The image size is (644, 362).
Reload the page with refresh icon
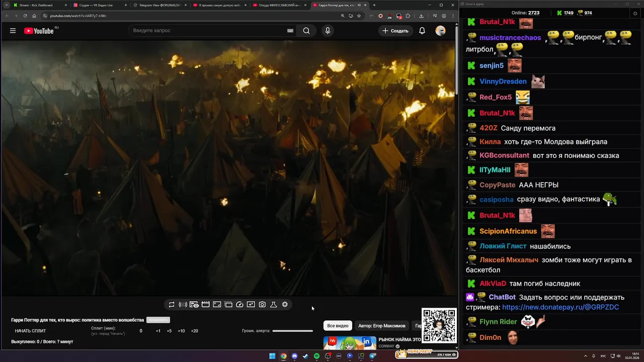pos(25,16)
